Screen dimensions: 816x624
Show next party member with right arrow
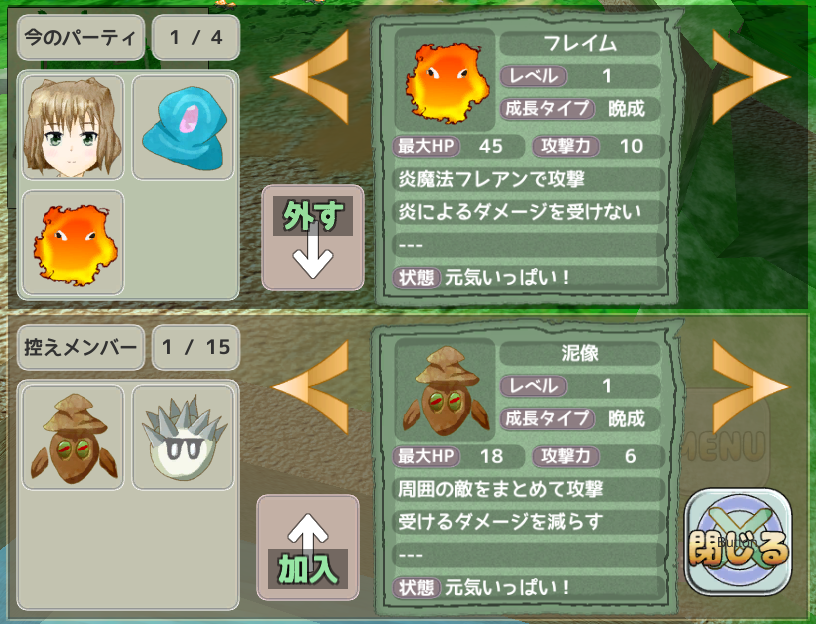point(750,77)
